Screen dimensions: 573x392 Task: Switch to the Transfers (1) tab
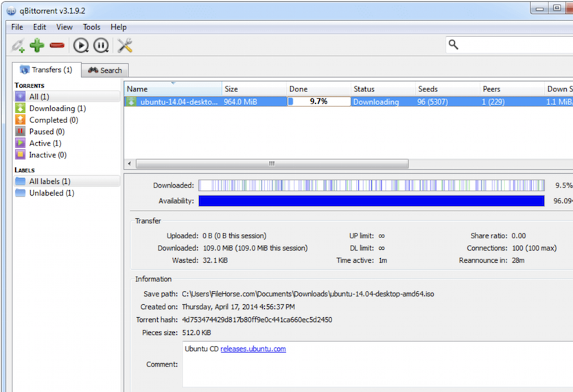(47, 69)
